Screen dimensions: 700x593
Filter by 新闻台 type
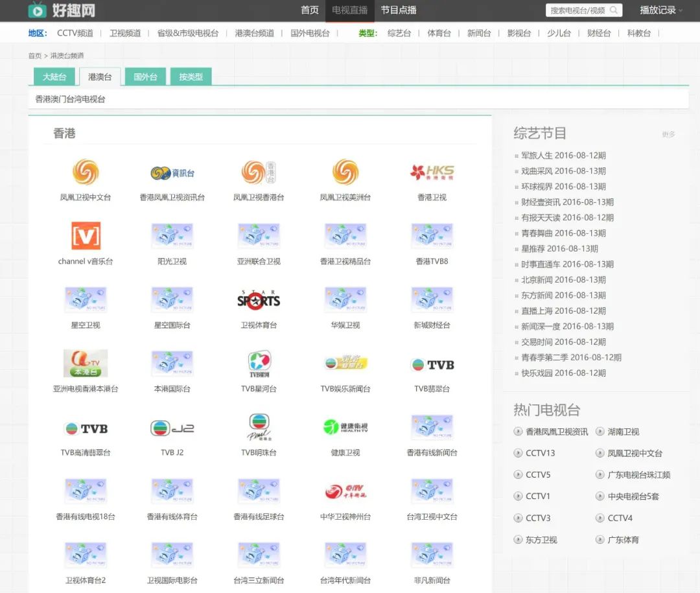[x=479, y=33]
